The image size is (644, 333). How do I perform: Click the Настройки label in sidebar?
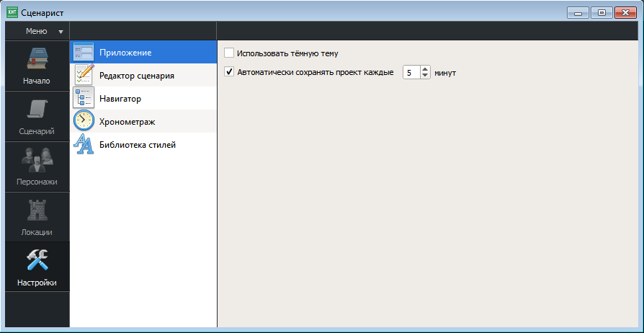point(37,283)
